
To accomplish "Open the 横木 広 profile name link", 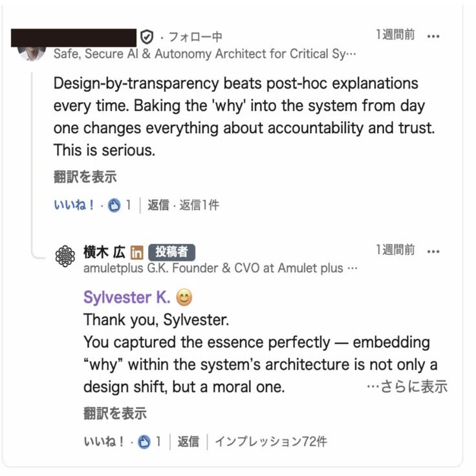I will [104, 252].
